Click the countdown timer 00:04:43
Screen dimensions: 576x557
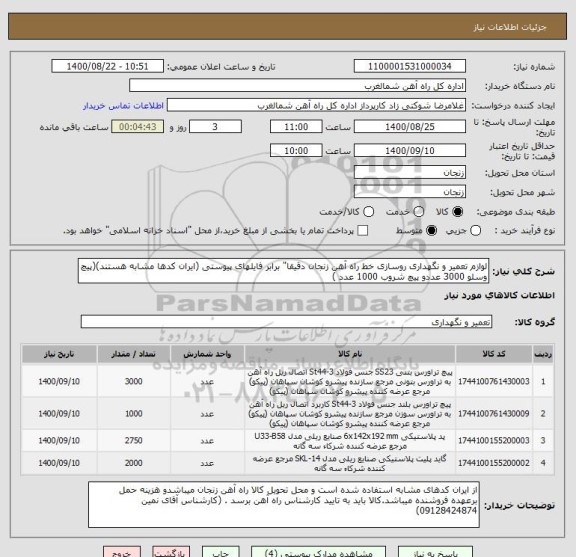coord(137,127)
